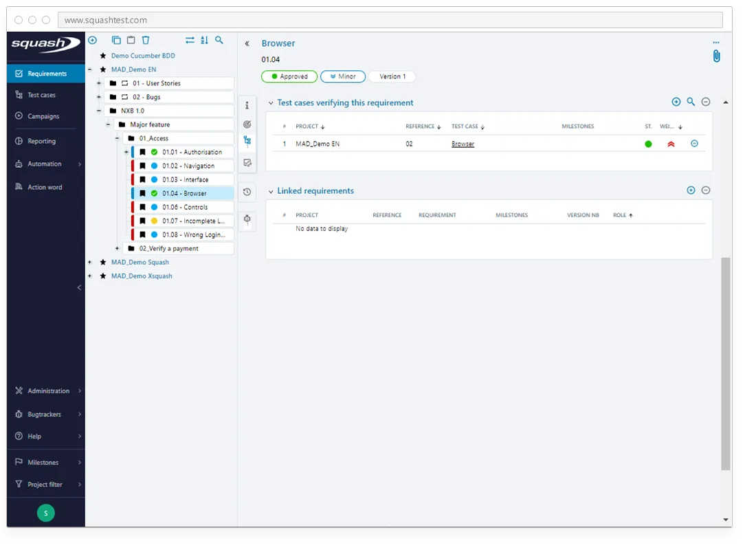Open the information anchor icon

(x=247, y=105)
